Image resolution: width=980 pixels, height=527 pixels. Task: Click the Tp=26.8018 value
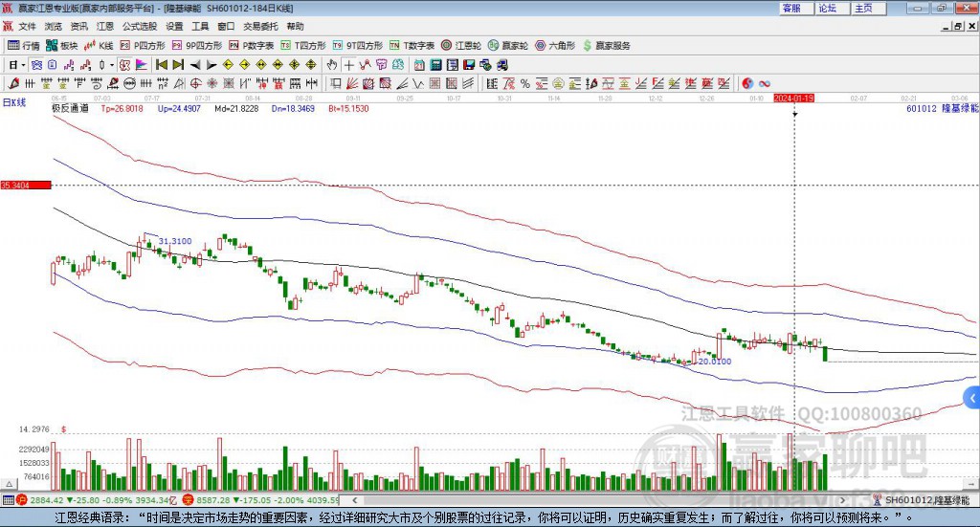click(x=122, y=109)
